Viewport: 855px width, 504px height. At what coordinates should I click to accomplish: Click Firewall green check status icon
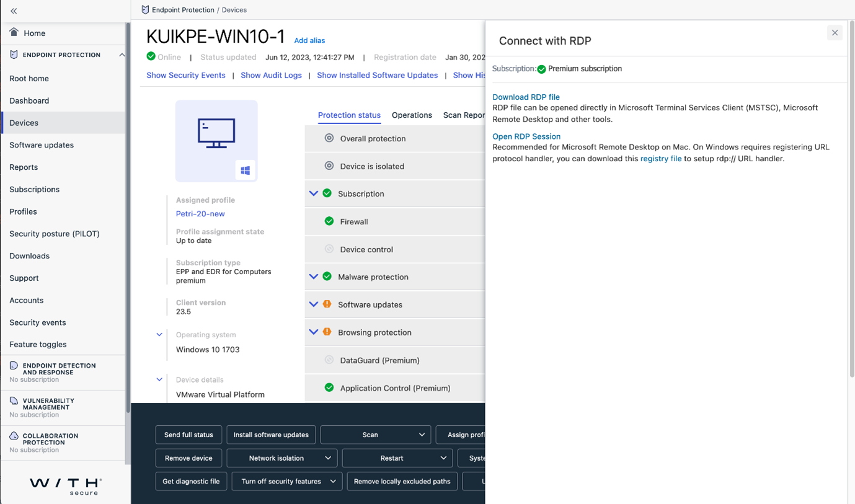click(x=329, y=221)
